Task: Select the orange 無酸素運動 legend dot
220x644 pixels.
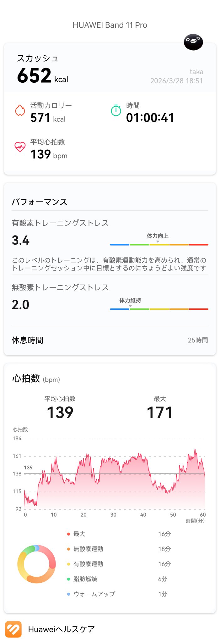Action: tap(68, 549)
